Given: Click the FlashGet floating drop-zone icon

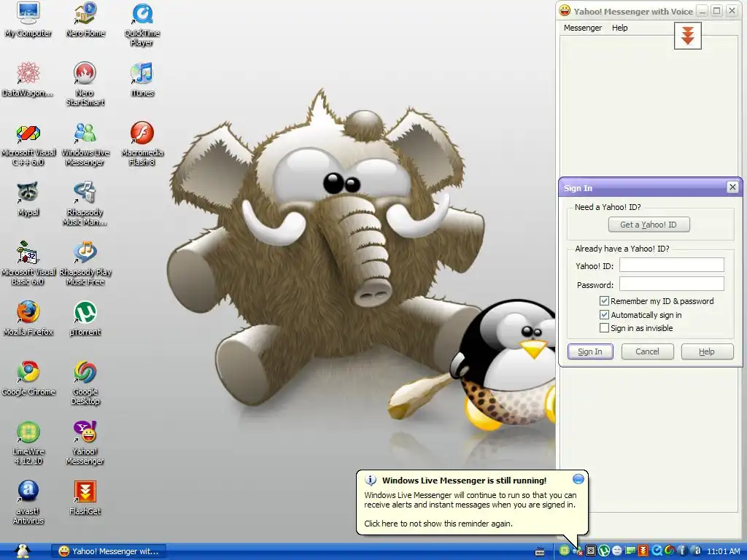Looking at the screenshot, I should point(687,36).
